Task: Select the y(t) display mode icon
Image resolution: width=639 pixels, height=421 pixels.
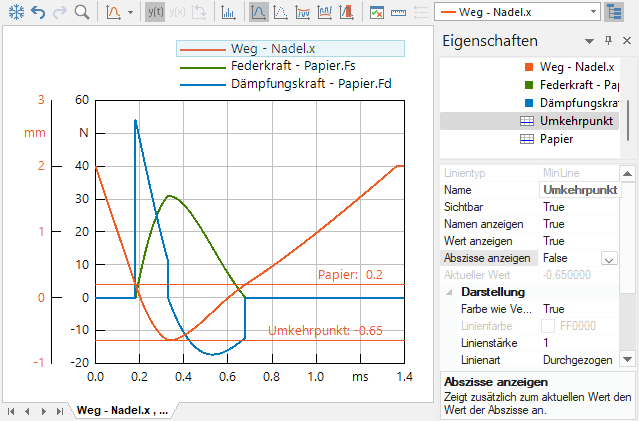Action: (x=155, y=13)
